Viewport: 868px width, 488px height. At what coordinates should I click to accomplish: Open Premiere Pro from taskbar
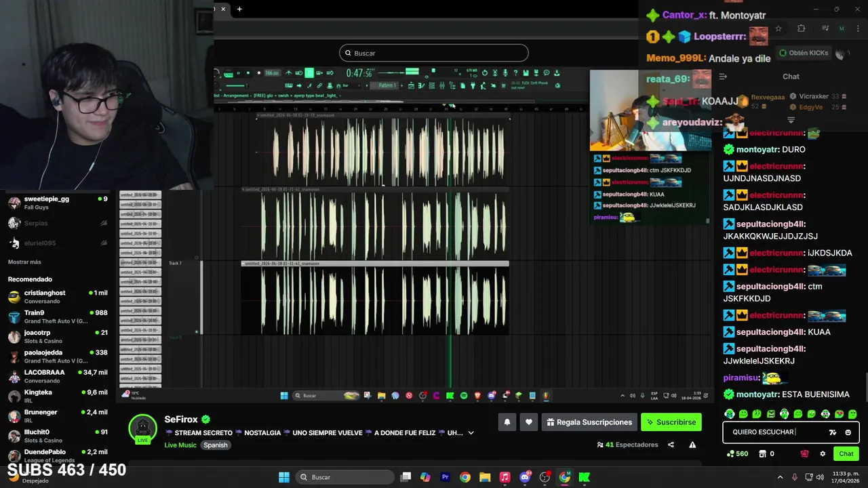coord(446,477)
